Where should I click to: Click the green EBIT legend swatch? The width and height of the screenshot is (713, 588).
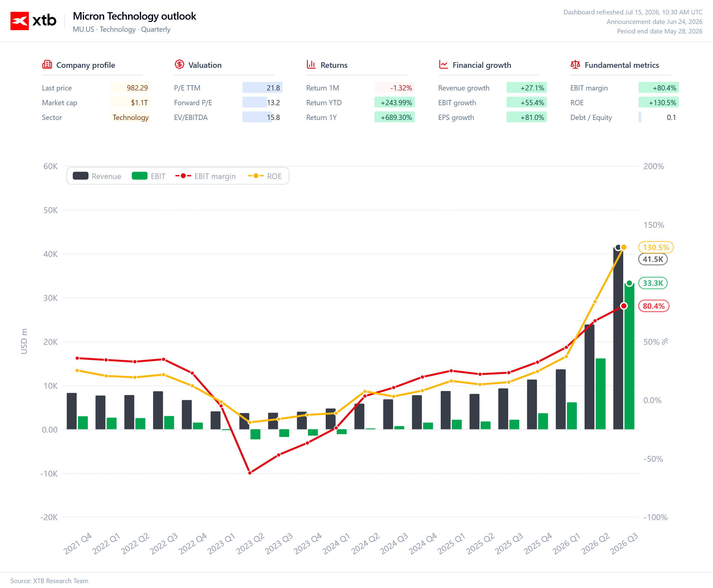pos(140,176)
